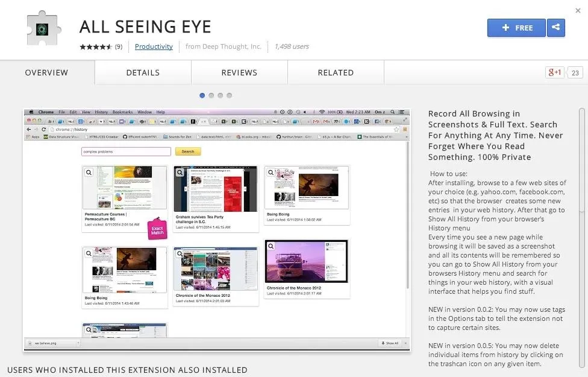Click the puzzle-piece extension icon
This screenshot has width=588, height=377.
coord(44,28)
